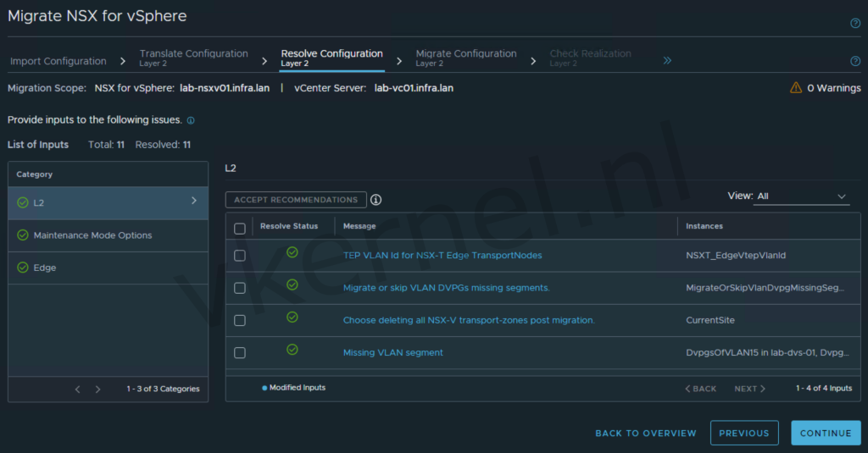Click the warning triangle icon
This screenshot has height=453, width=868.
tap(795, 87)
